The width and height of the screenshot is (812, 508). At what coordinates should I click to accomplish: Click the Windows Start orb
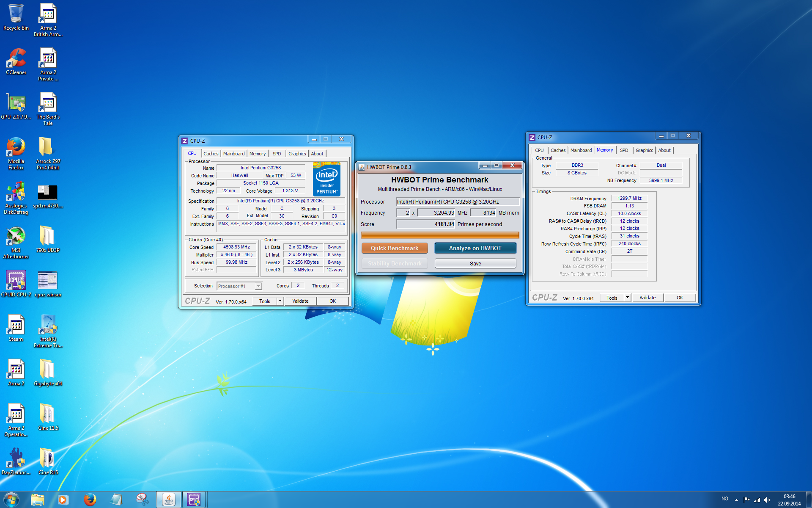coord(11,500)
